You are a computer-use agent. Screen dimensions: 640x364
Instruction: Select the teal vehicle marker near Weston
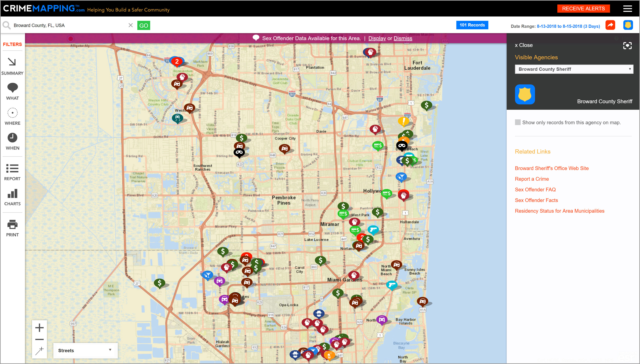click(x=177, y=118)
